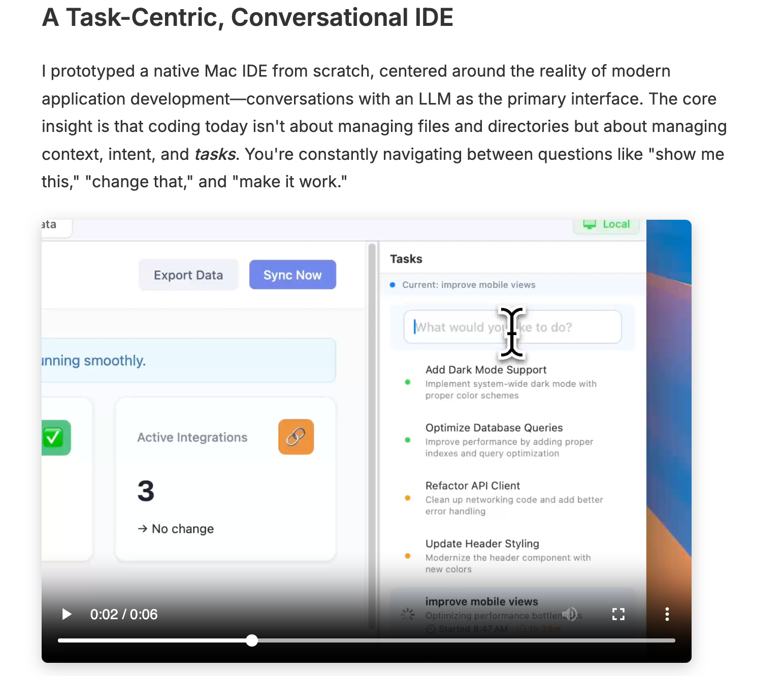The height and width of the screenshot is (676, 784).
Task: Select the Optimize Database Queries task
Action: (x=494, y=428)
